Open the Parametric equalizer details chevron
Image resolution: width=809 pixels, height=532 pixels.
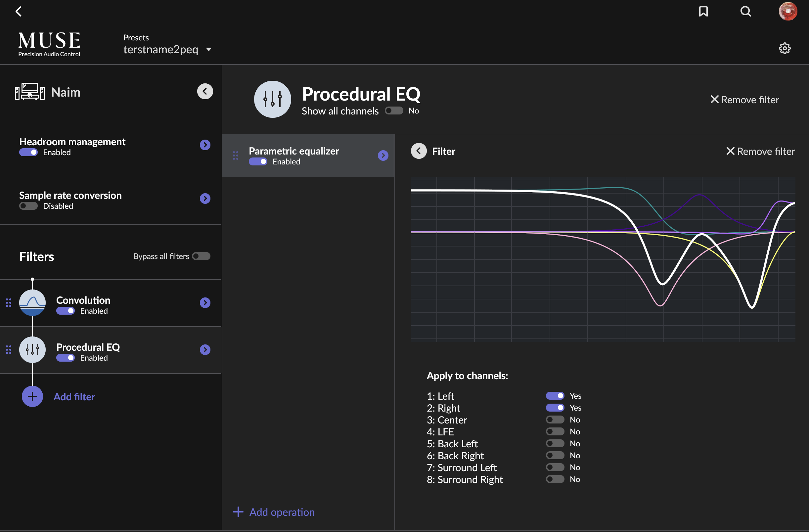tap(383, 155)
